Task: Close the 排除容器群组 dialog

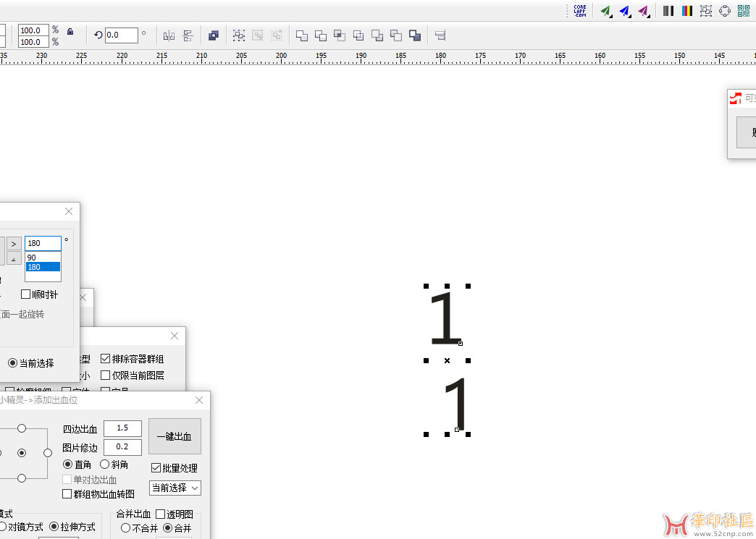Action: click(175, 336)
